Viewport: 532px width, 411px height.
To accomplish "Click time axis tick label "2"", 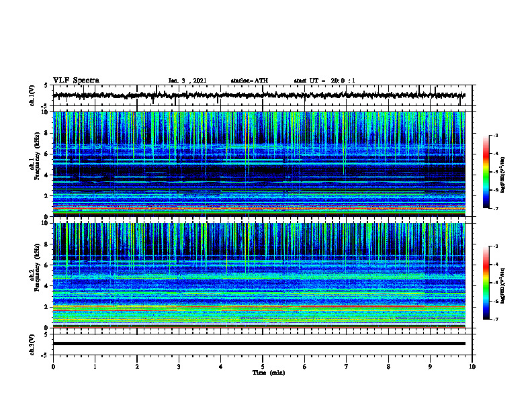I will [x=137, y=367].
